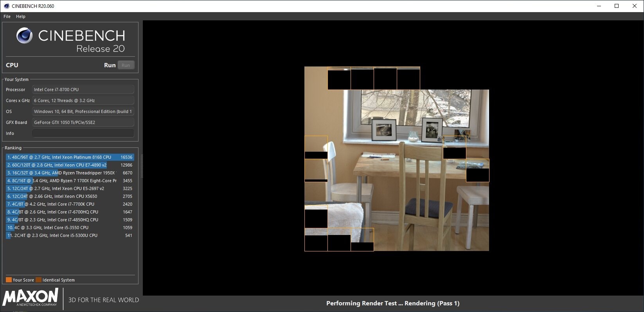644x312 pixels.
Task: Click the 3D FOR THE REAL WORLD tagline
Action: 104,300
